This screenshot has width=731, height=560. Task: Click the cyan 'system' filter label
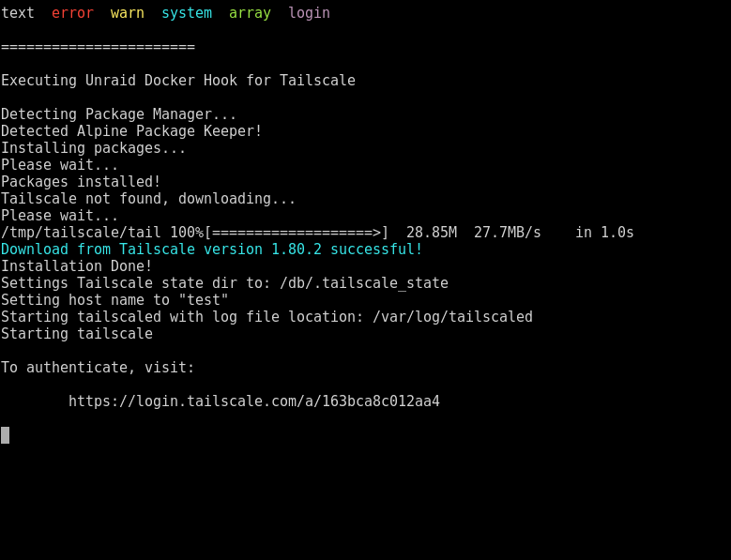pyautogui.click(x=187, y=13)
